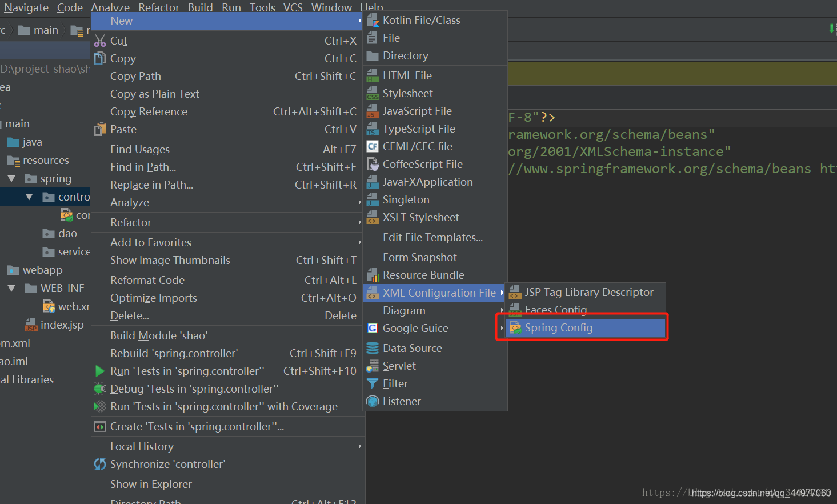Click the TypeScript File icon
Screen dimensions: 837x504
[373, 129]
